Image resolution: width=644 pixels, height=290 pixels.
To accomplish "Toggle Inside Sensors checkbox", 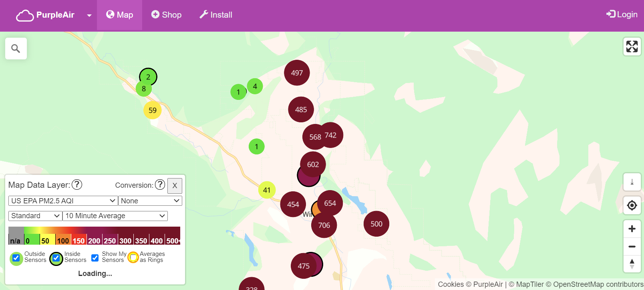I will tap(56, 258).
